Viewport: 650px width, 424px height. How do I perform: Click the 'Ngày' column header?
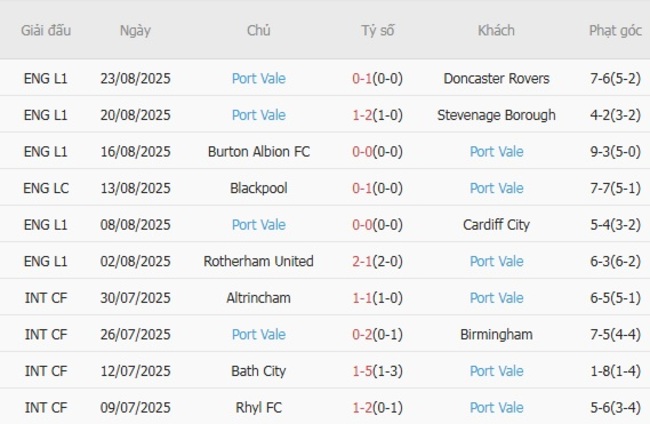click(135, 30)
